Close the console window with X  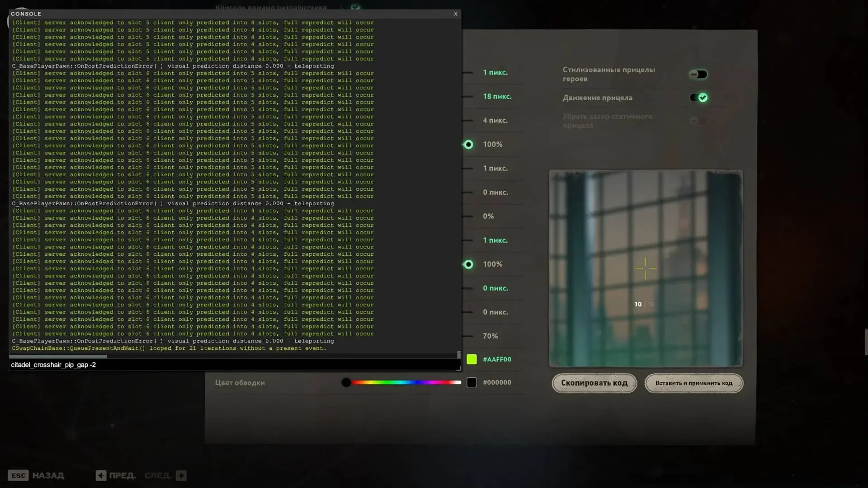pos(456,14)
